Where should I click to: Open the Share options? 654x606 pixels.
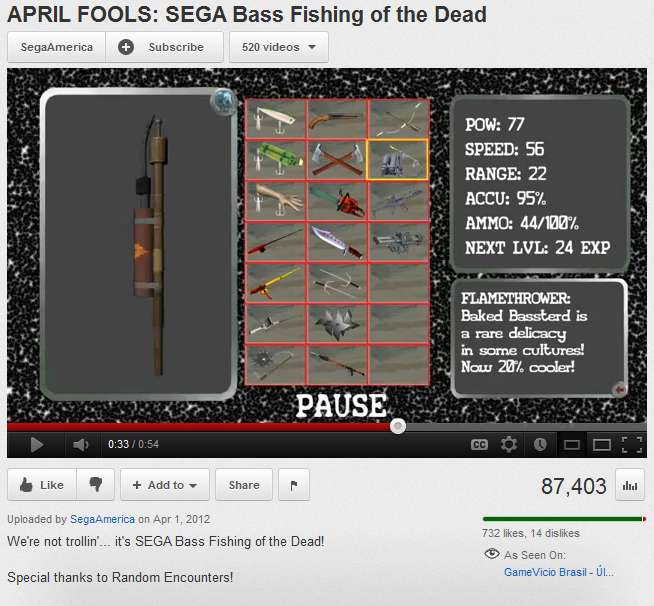coord(244,485)
